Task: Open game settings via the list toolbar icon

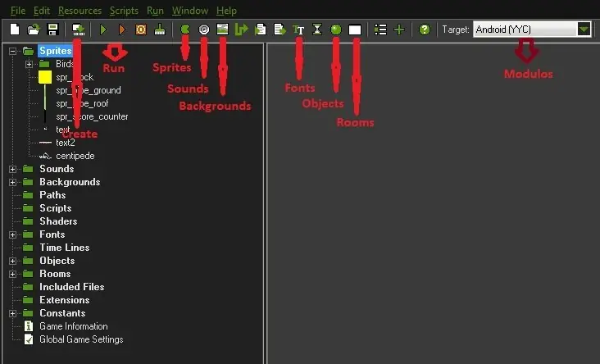Action: click(380, 30)
